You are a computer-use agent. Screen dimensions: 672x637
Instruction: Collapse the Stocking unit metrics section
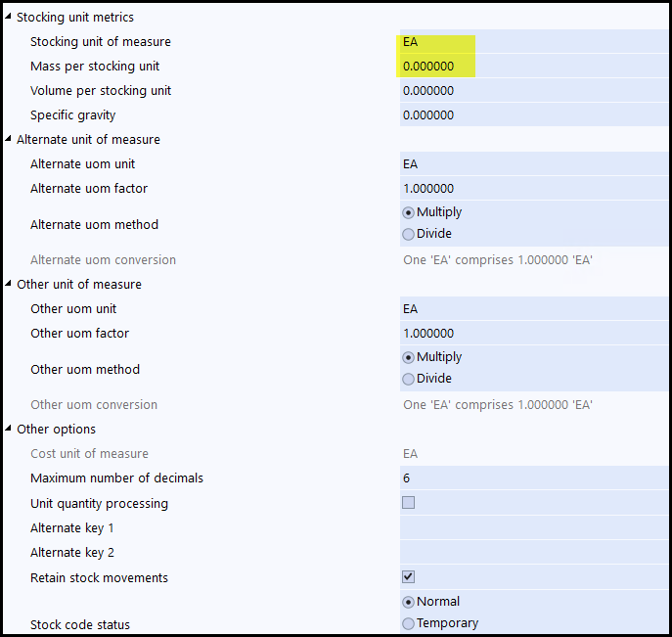click(9, 18)
